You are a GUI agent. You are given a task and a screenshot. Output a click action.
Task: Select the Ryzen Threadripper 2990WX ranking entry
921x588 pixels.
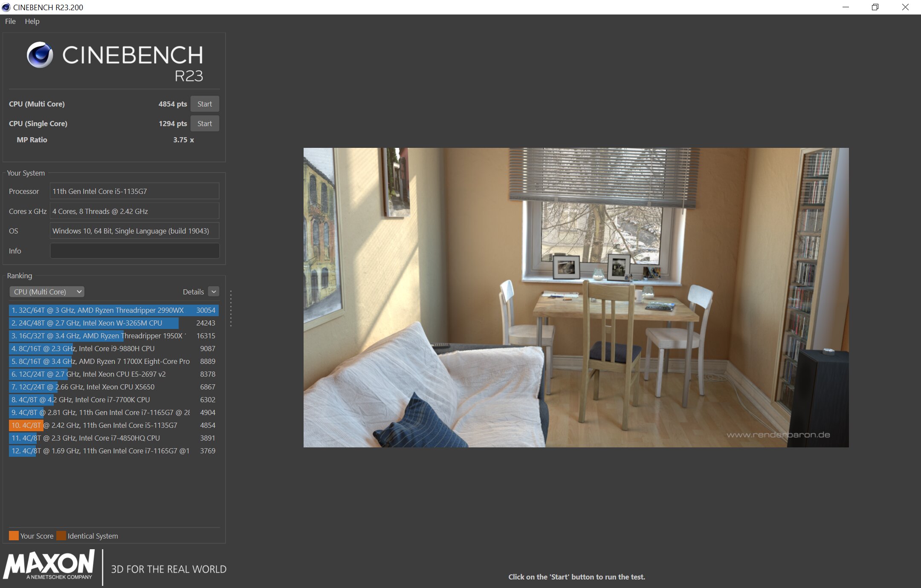coord(113,310)
